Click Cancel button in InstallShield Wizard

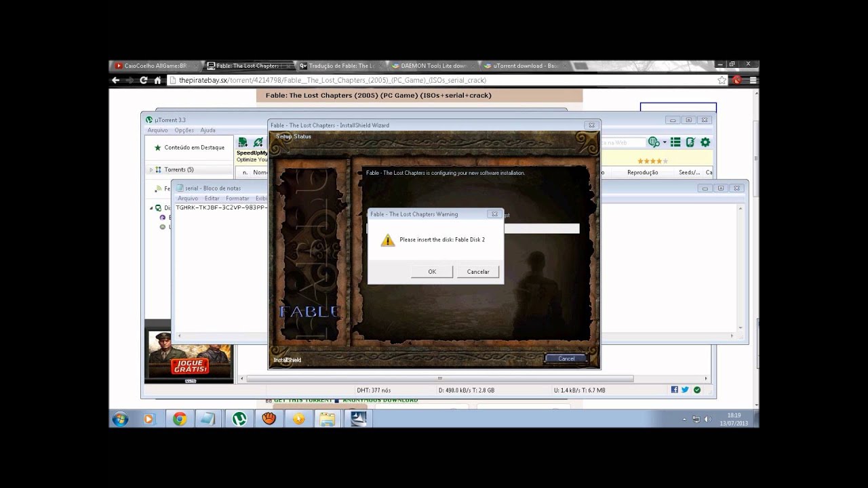coord(566,359)
